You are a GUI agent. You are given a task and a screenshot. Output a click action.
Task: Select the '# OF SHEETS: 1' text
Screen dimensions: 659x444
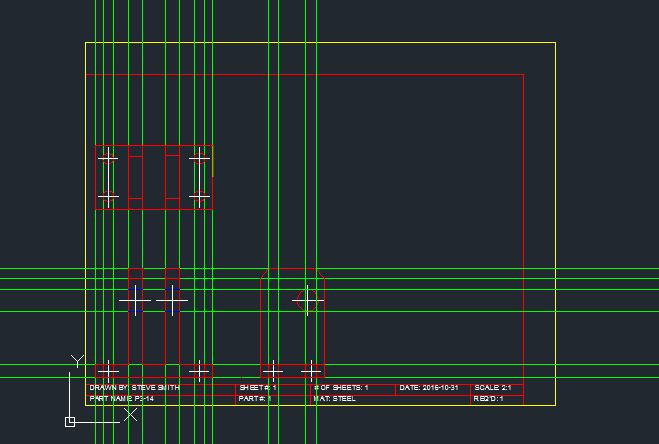pyautogui.click(x=341, y=388)
